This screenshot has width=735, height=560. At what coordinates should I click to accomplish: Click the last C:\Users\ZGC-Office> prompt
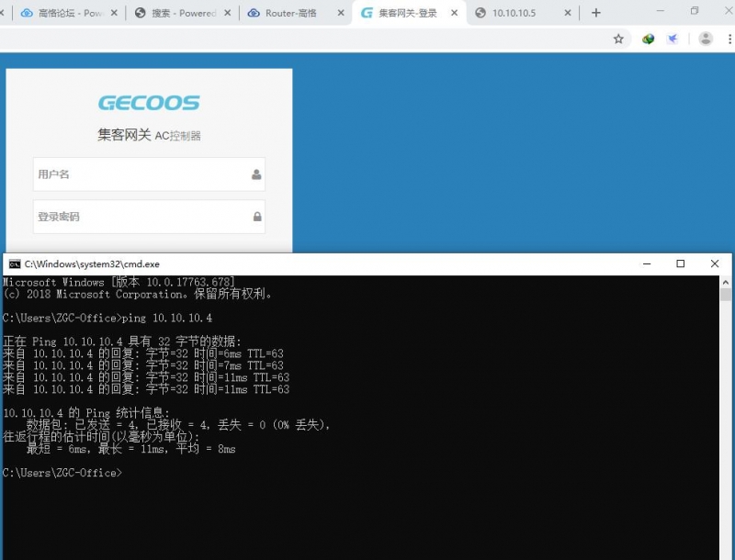pos(62,473)
